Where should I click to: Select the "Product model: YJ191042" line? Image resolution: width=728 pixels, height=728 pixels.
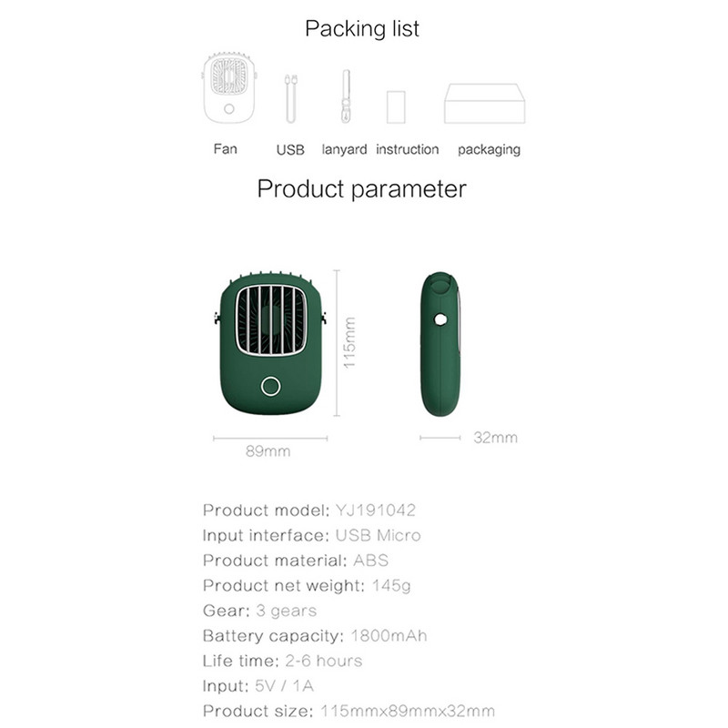click(x=309, y=511)
